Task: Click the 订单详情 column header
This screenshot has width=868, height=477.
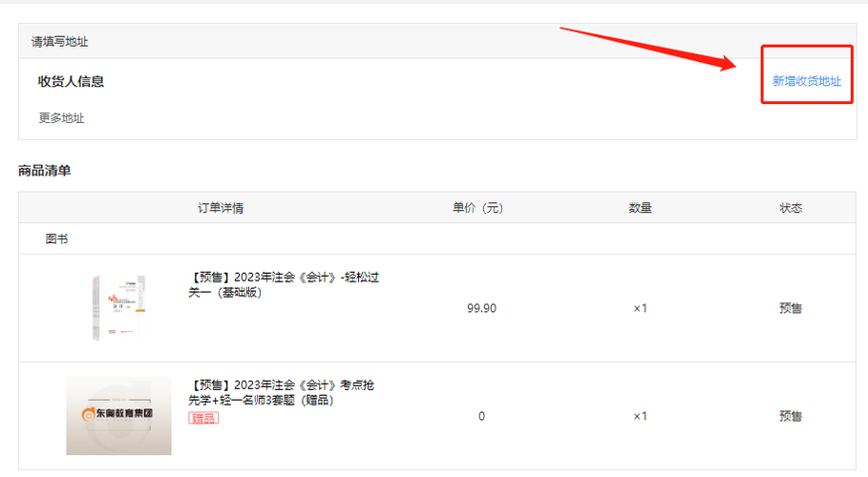Action: pyautogui.click(x=221, y=208)
